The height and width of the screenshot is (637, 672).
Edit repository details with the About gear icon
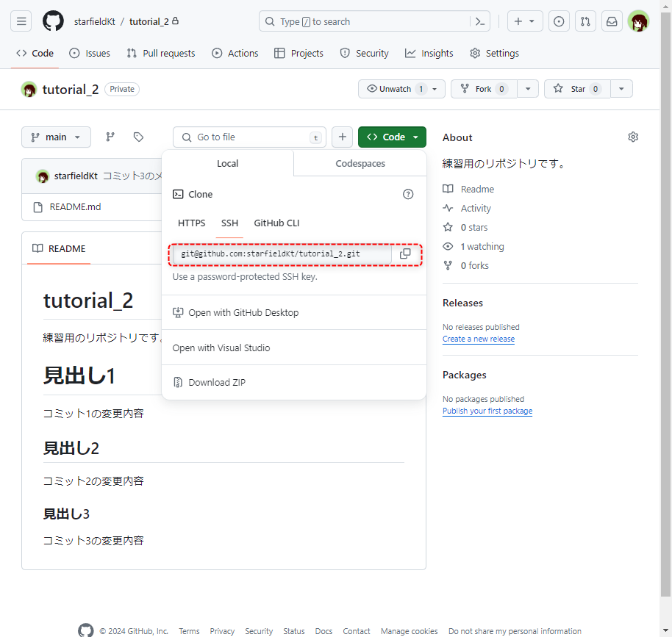click(633, 137)
